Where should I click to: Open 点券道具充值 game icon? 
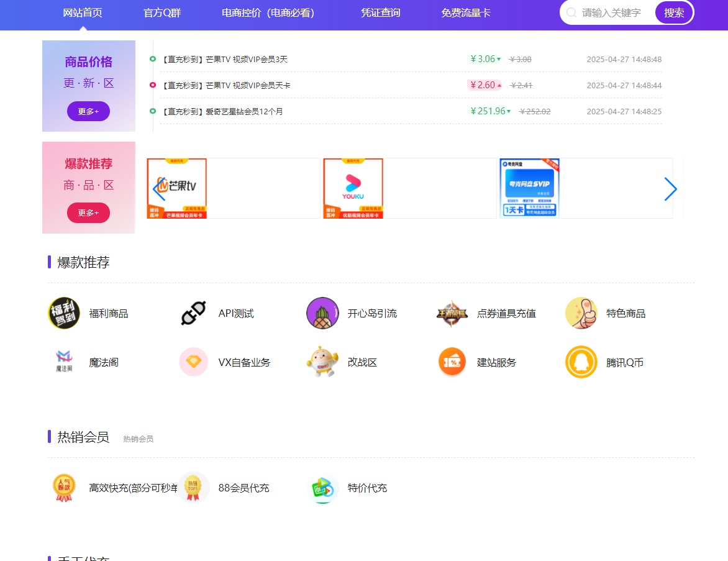pos(452,313)
